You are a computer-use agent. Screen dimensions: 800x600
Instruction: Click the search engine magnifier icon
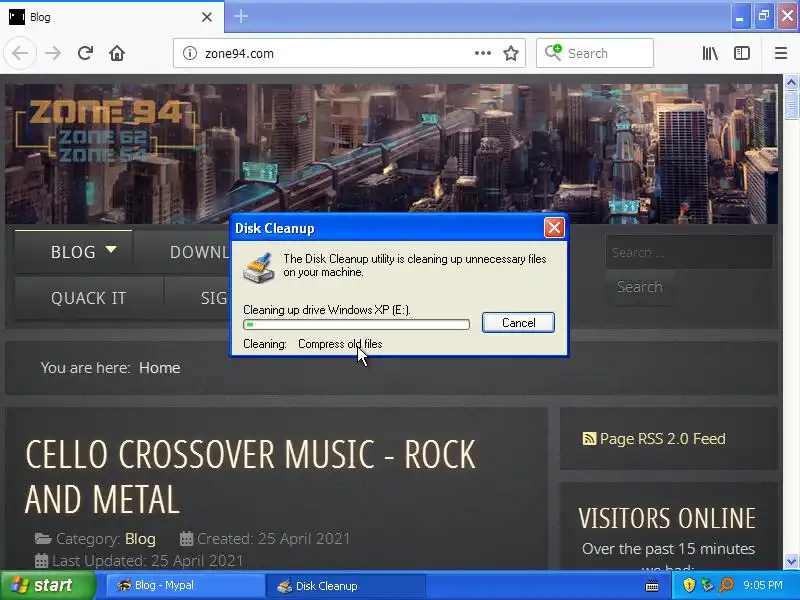(x=553, y=52)
